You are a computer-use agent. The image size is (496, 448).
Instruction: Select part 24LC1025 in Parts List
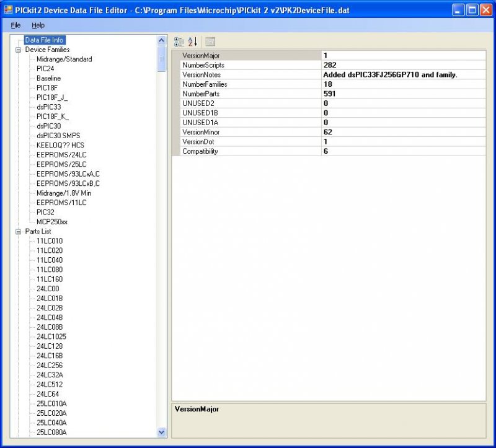[51, 336]
